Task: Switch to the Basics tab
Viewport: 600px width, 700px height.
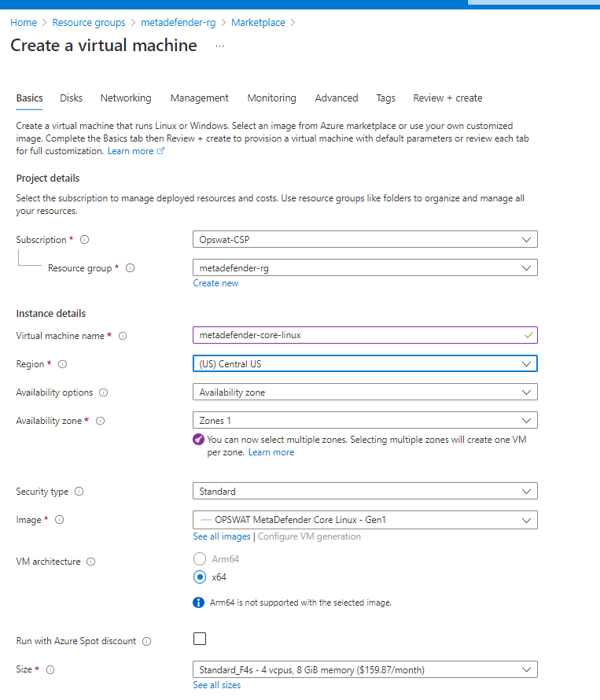Action: pos(29,98)
